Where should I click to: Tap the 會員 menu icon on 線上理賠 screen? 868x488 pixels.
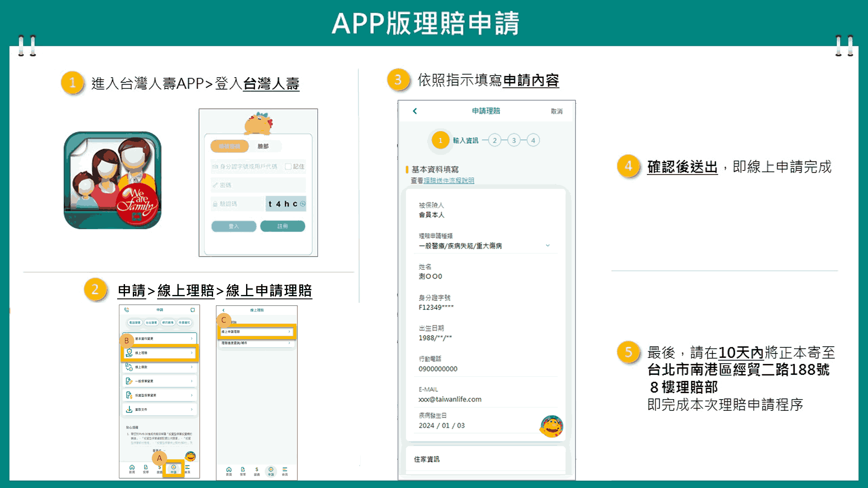pyautogui.click(x=285, y=471)
